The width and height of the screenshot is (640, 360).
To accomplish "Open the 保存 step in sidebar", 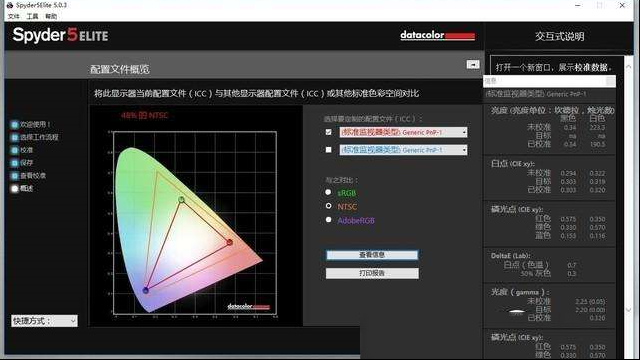I will 15,163.
